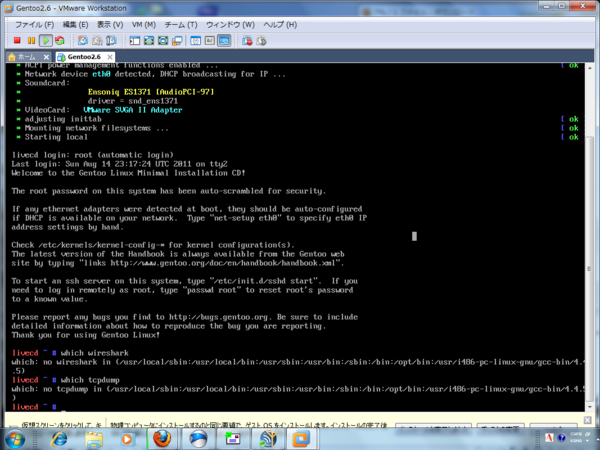
Task: Select the active console view icon
Action: point(224,41)
